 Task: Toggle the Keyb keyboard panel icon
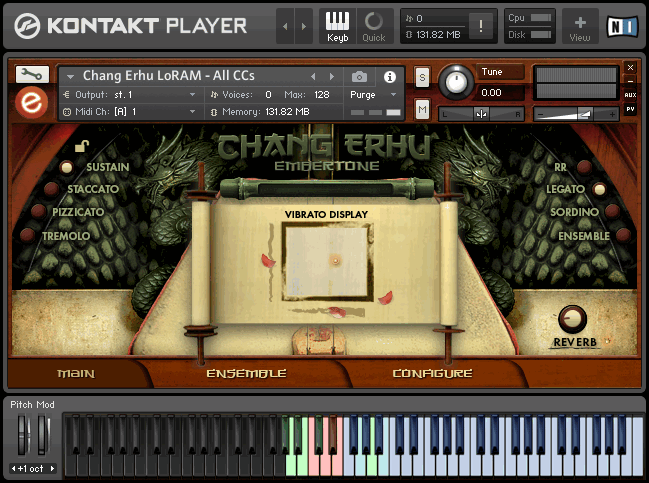point(337,26)
